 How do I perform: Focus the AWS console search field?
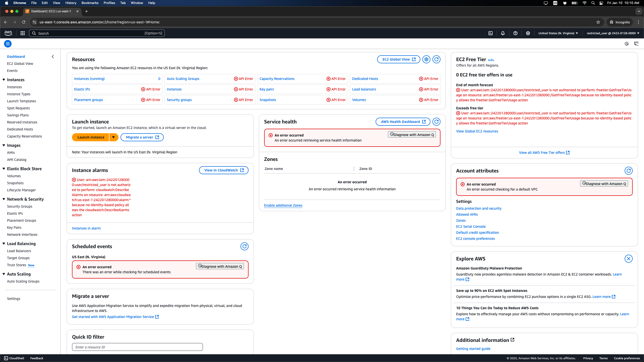[97, 33]
